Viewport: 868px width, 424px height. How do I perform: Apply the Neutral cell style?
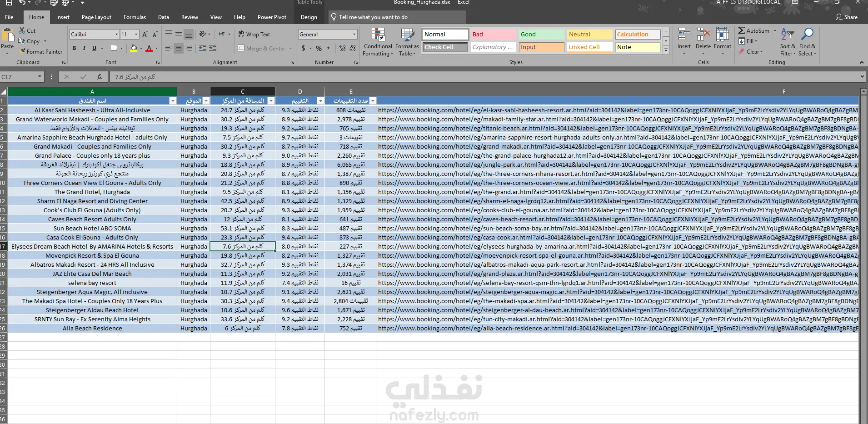pyautogui.click(x=589, y=34)
